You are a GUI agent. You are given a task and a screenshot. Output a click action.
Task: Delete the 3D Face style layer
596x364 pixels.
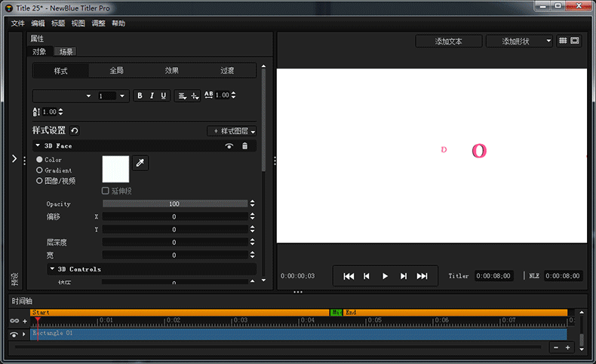[244, 145]
